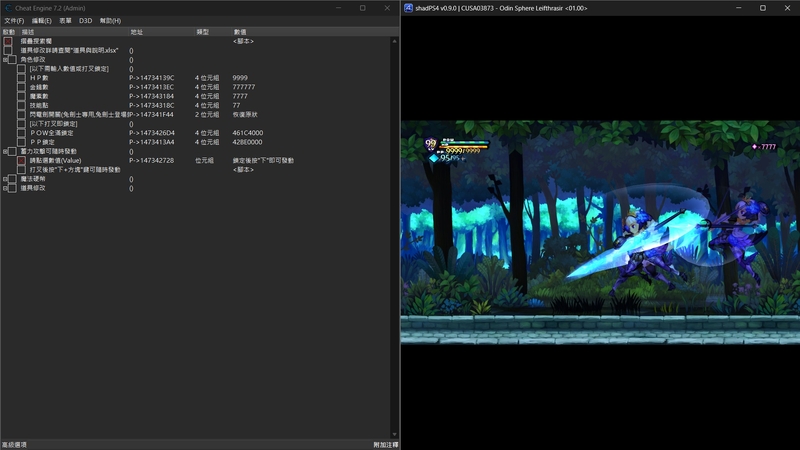The height and width of the screenshot is (450, 800).
Task: Toggle the 角色修改 group checkbox
Action: click(x=12, y=60)
